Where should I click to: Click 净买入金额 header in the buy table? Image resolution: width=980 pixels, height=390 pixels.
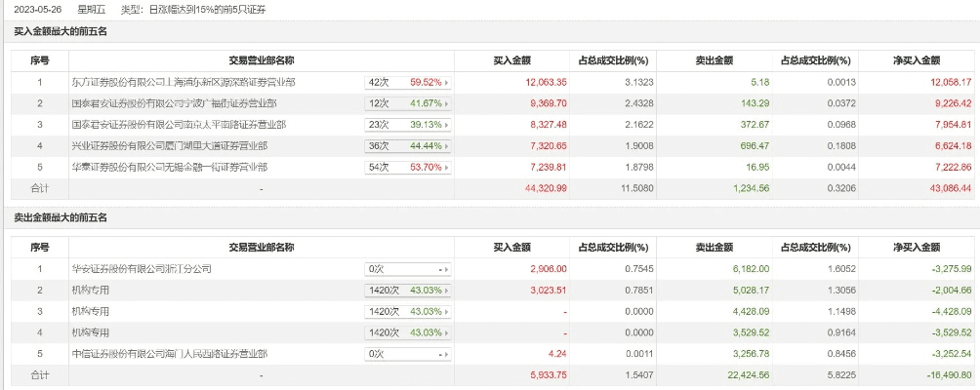pyautogui.click(x=917, y=60)
